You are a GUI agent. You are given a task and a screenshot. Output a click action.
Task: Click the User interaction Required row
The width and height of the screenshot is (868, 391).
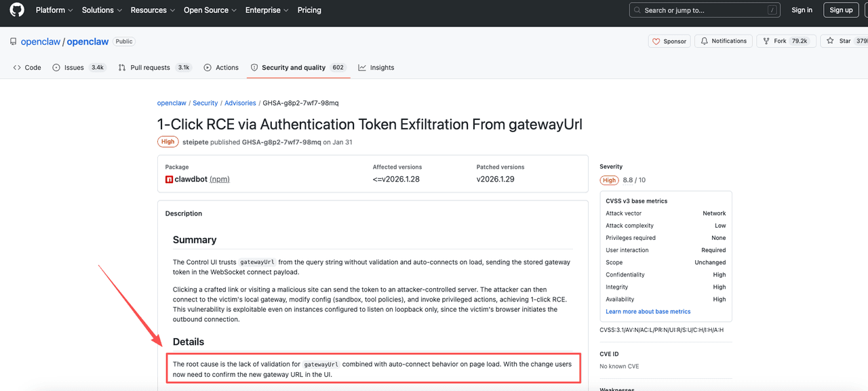(666, 250)
